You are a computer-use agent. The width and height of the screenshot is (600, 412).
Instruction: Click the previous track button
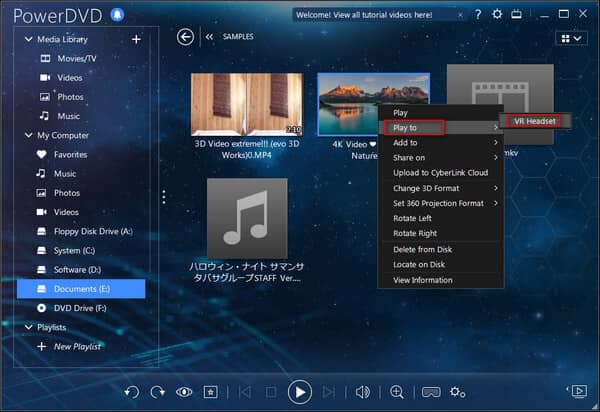tap(245, 392)
